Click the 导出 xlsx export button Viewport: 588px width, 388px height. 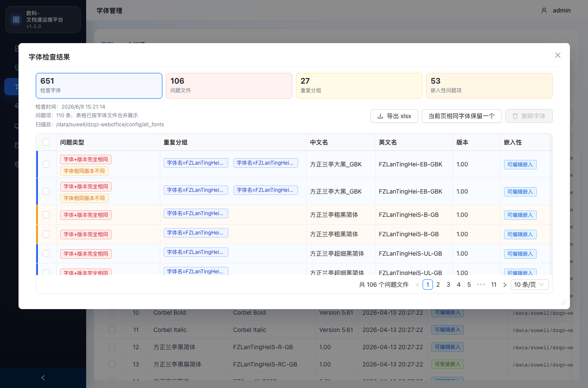tap(394, 116)
